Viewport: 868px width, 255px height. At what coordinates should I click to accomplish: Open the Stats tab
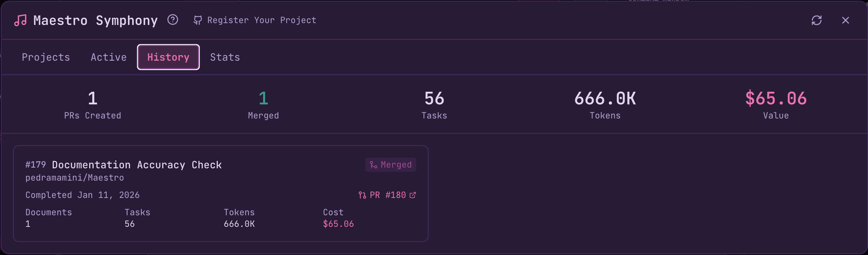coord(225,57)
